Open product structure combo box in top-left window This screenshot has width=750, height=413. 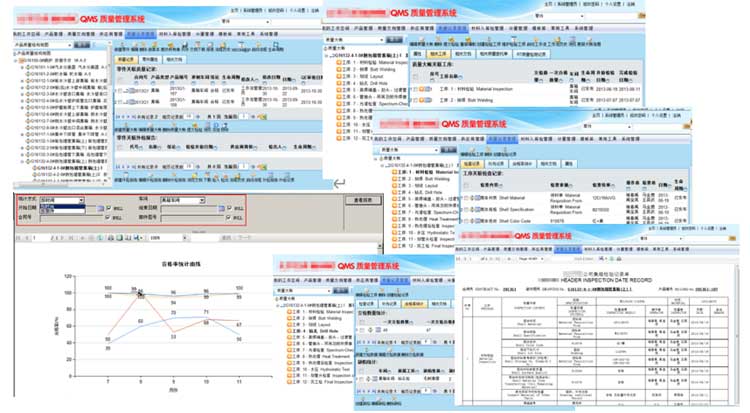pos(43,45)
